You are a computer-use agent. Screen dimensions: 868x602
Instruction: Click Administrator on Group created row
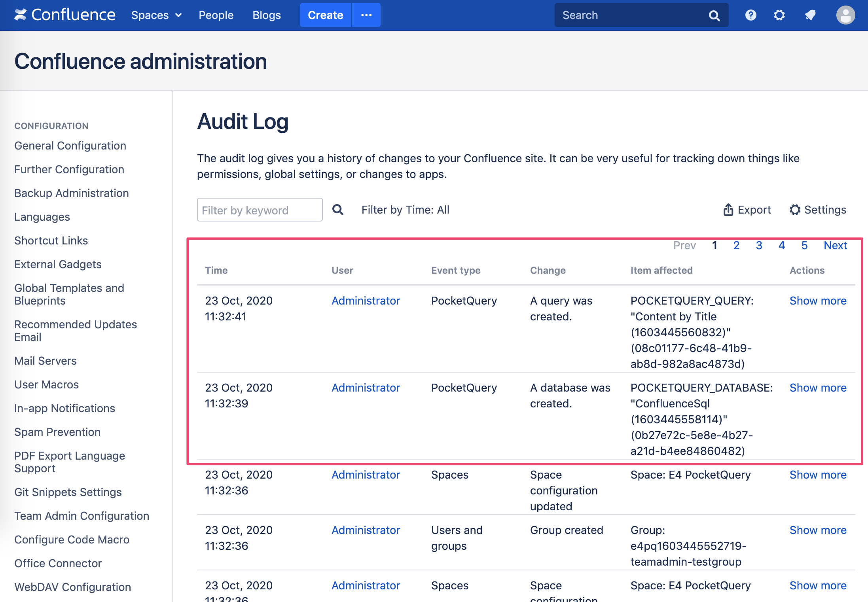pyautogui.click(x=366, y=530)
